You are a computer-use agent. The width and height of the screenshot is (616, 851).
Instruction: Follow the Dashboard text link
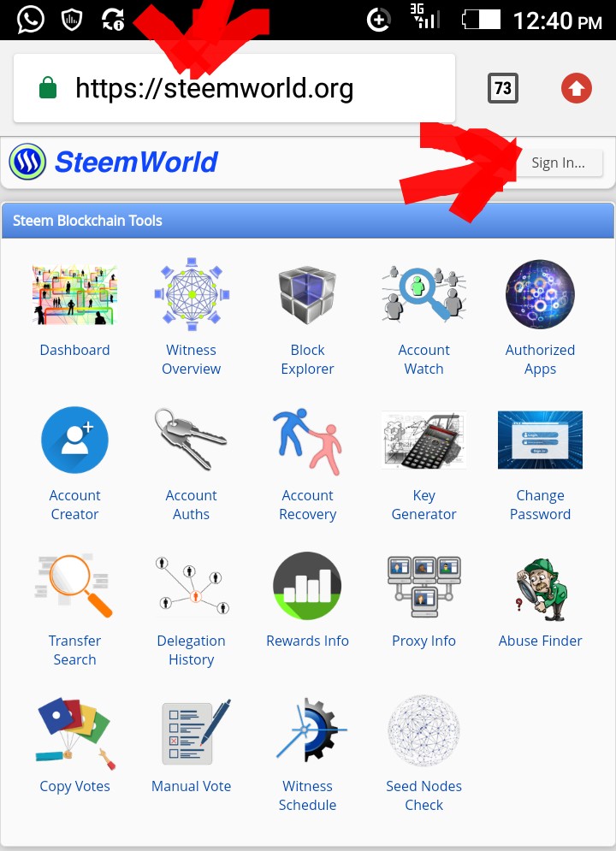click(75, 350)
